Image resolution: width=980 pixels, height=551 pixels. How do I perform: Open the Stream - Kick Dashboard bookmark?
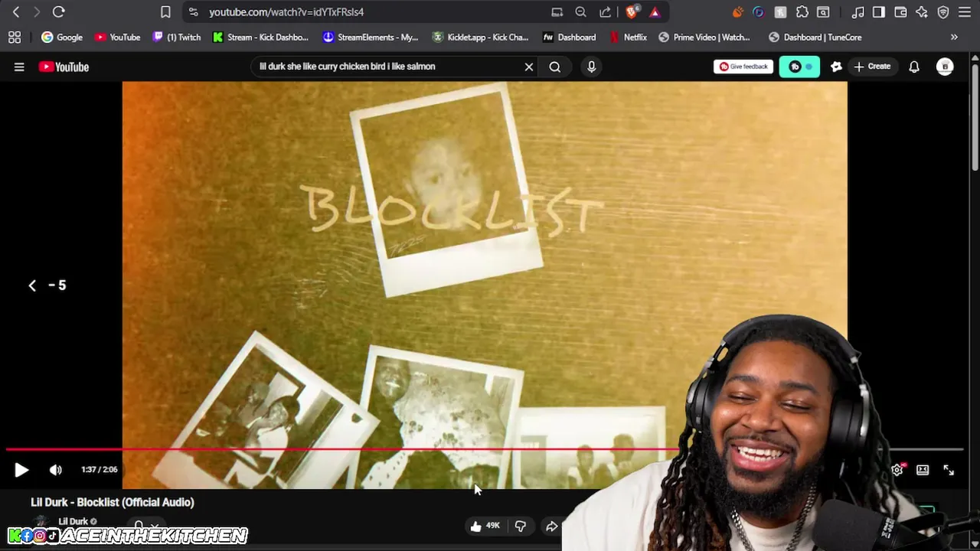click(261, 37)
